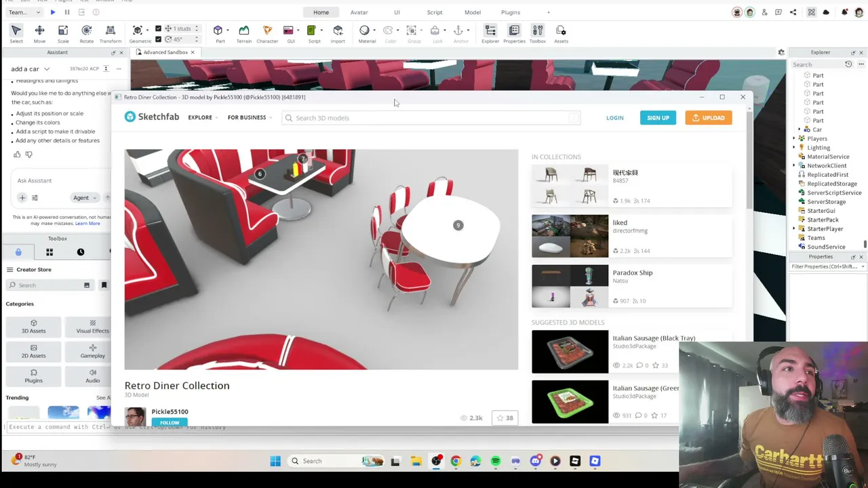Open the Plugins category in Toolbox
868x488 pixels.
(x=33, y=376)
